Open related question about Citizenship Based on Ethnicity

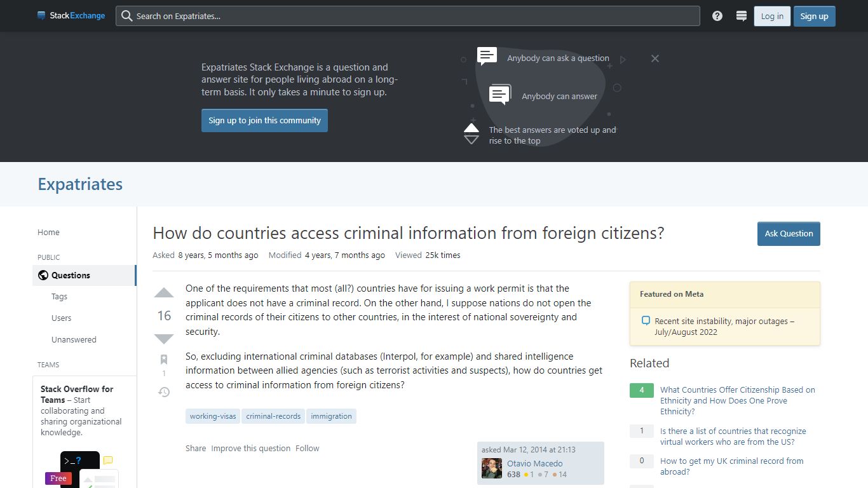[737, 400]
